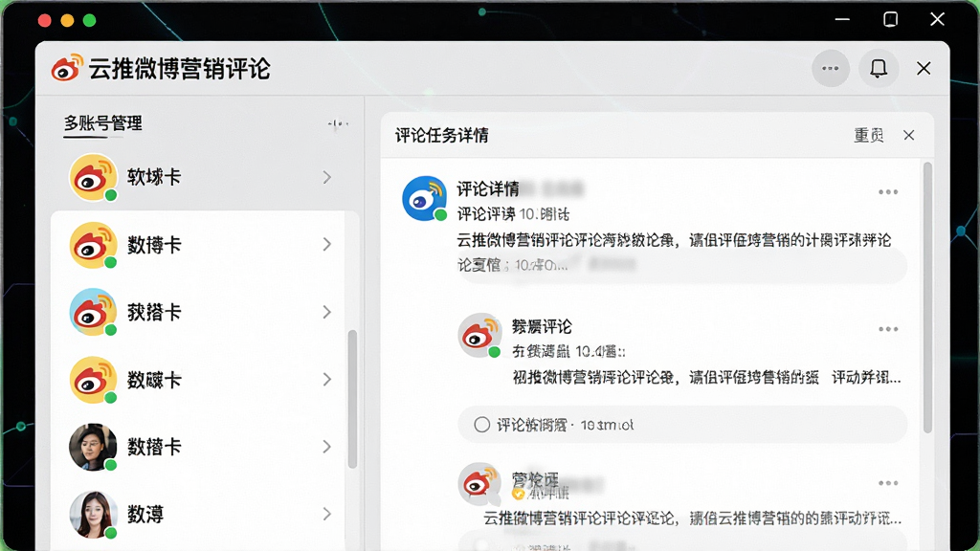Expand the third account row chevron

click(327, 312)
